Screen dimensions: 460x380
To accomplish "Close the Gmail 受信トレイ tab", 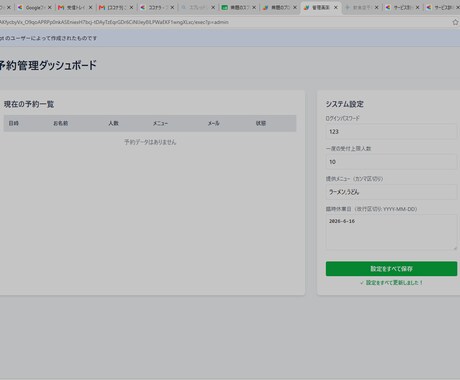I will (91, 7).
